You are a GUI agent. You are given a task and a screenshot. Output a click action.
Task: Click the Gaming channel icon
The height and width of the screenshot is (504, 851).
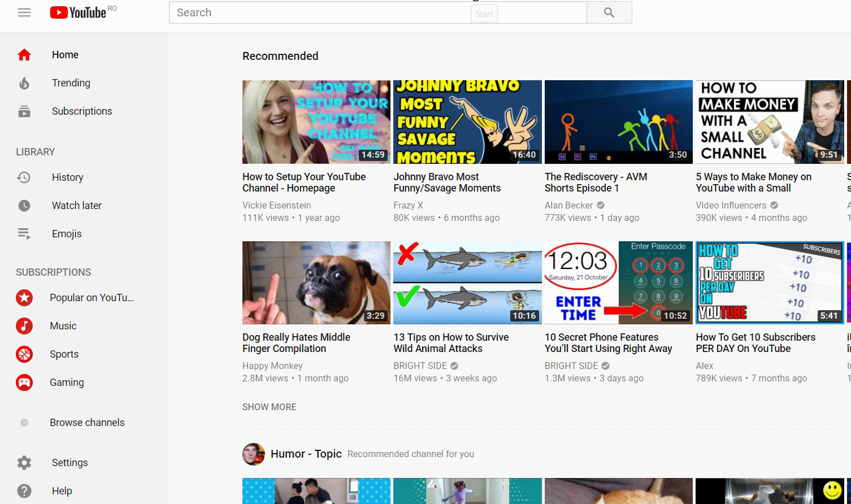click(24, 383)
